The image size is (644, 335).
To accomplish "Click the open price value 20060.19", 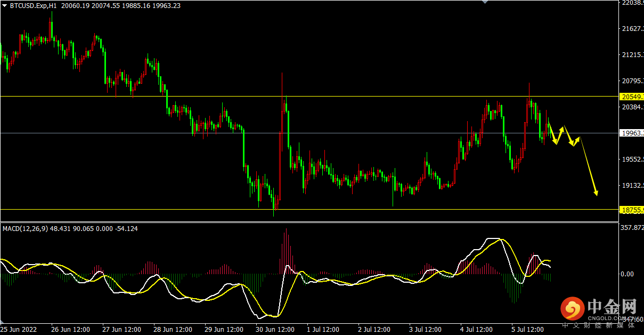I will 75,5.
